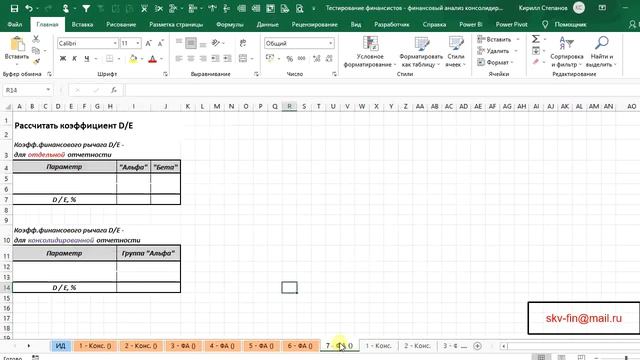Screen dimensions: 640x360
Task: Open Сортировка и фильтр menu
Action: click(567, 52)
